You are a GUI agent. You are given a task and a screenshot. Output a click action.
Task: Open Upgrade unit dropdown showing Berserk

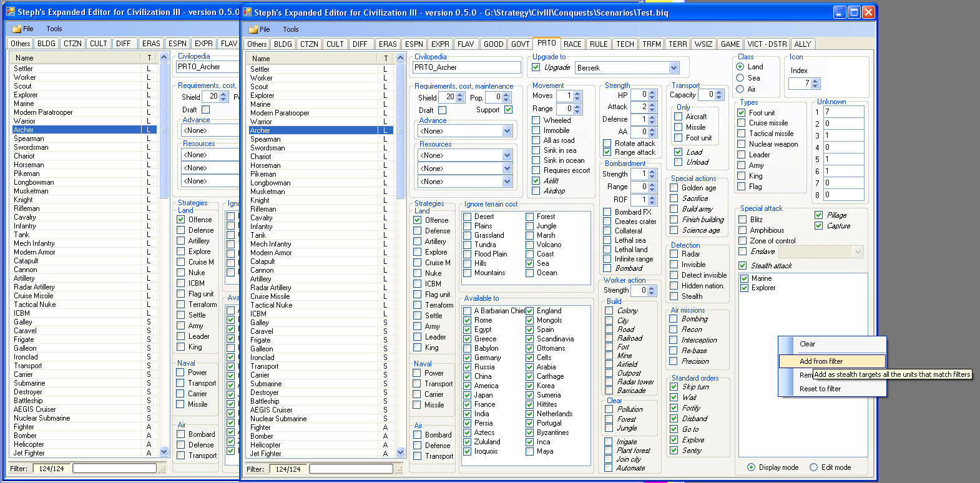point(674,67)
